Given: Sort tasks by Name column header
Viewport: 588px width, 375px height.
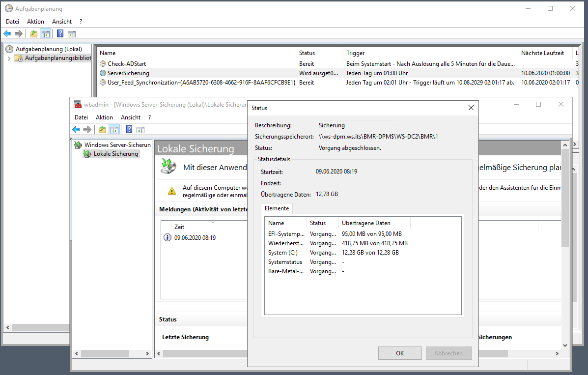Looking at the screenshot, I should pos(196,53).
